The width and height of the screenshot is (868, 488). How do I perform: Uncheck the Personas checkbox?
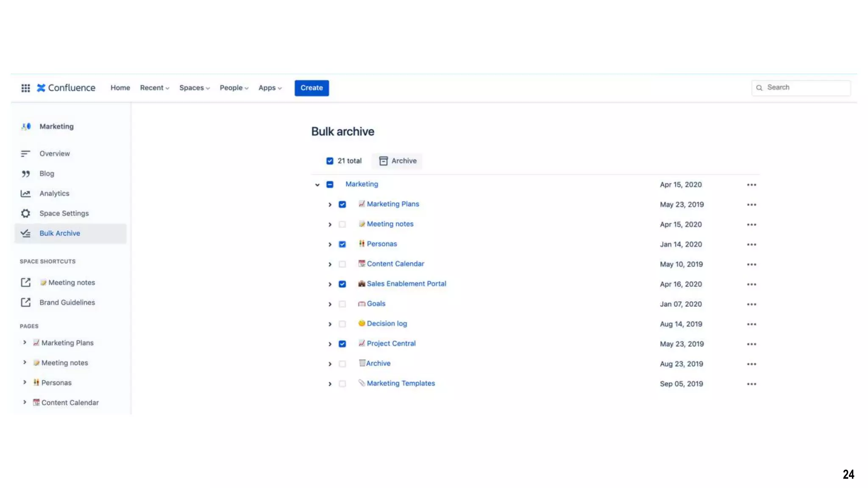[342, 244]
